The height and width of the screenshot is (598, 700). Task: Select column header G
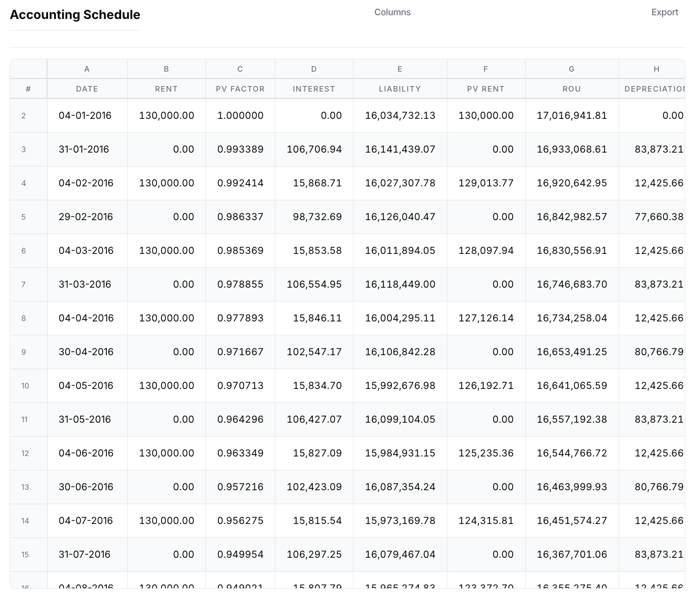click(x=571, y=68)
